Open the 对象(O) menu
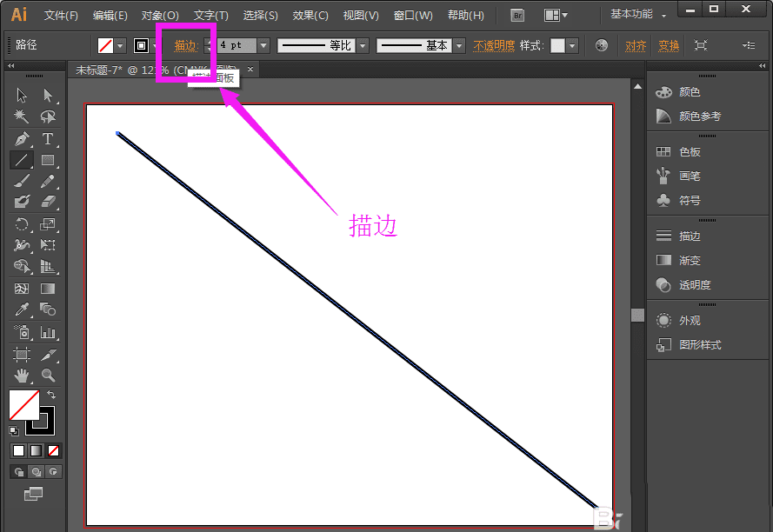This screenshot has width=773, height=532. coord(160,16)
